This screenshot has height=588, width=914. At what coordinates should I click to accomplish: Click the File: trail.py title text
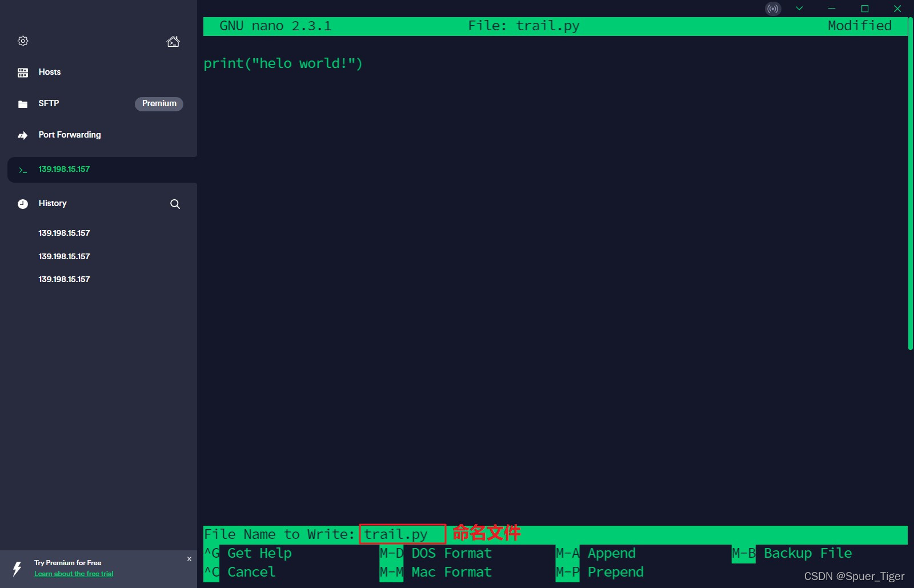pyautogui.click(x=524, y=26)
